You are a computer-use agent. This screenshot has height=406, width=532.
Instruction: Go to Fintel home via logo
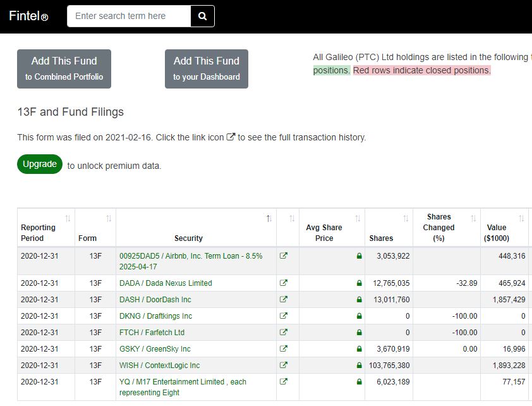(x=28, y=16)
